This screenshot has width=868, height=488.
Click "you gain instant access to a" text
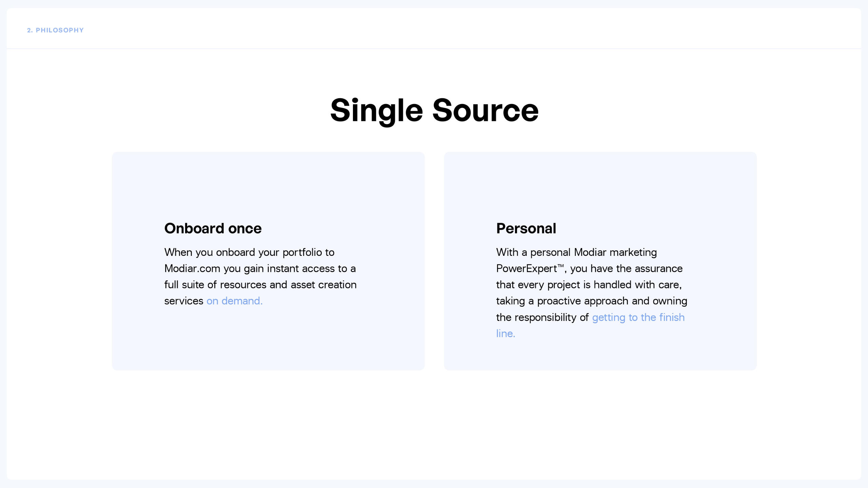290,268
